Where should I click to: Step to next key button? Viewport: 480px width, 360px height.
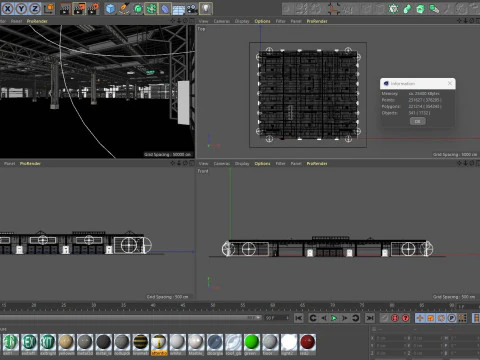tap(355, 318)
